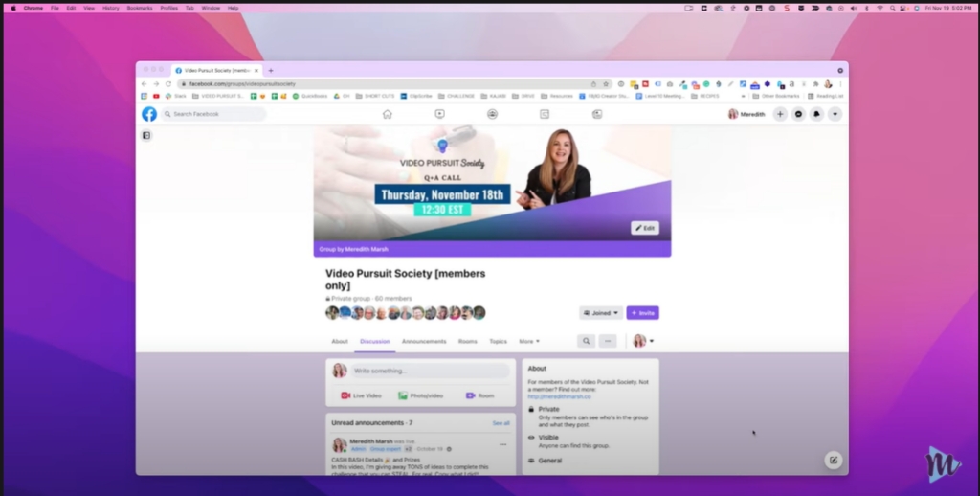Open the CHALLENGE bookmark folder
Viewport: 980px width, 496px height.
pos(457,97)
